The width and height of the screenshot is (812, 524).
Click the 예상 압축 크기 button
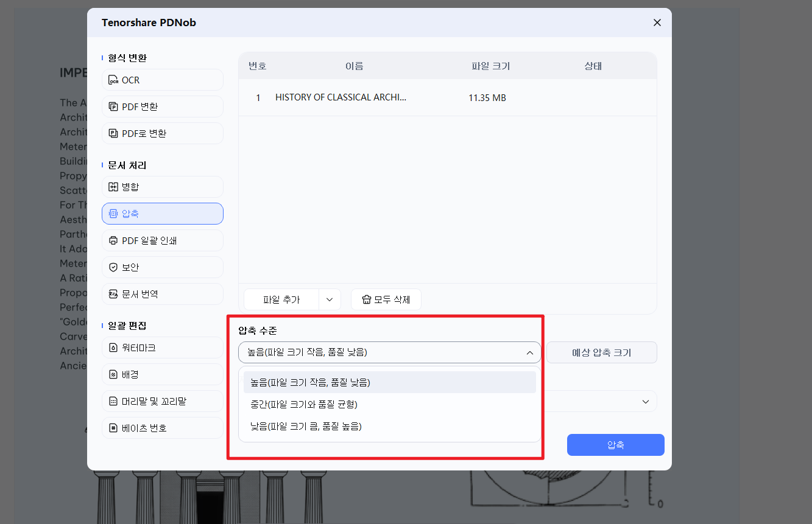[602, 352]
